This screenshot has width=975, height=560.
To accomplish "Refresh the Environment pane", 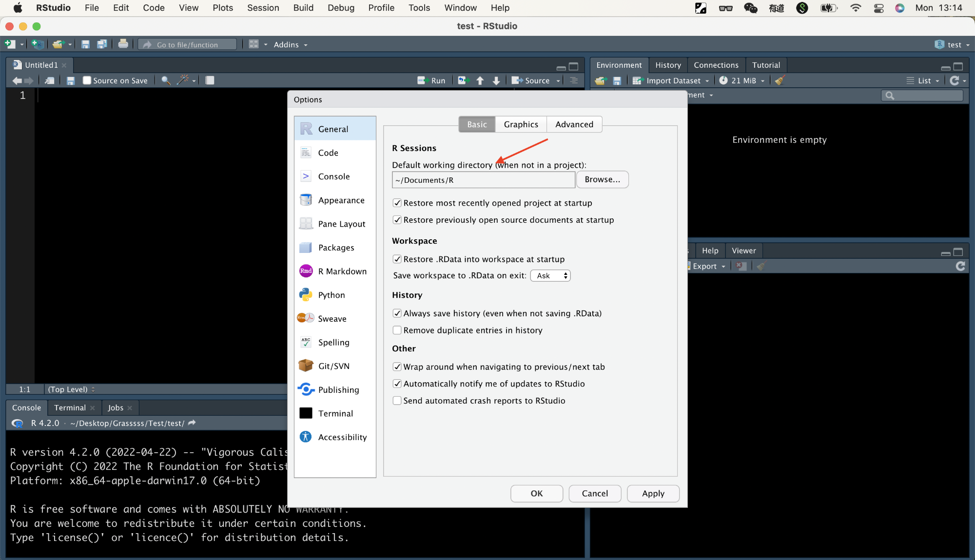I will click(955, 80).
